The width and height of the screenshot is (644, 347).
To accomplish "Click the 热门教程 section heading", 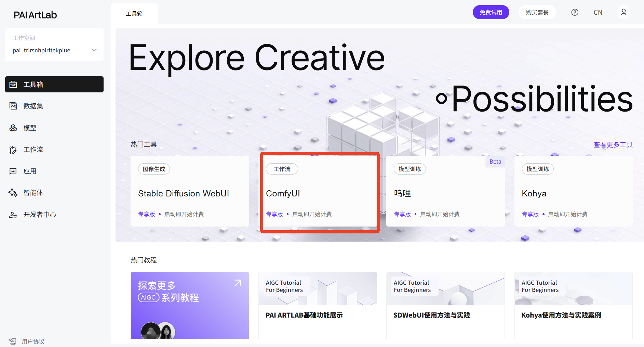I will [x=144, y=260].
